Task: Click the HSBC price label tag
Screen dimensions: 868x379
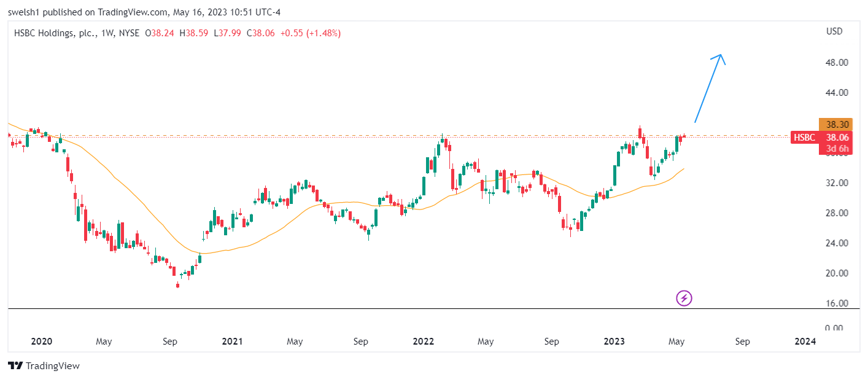Action: (x=805, y=138)
